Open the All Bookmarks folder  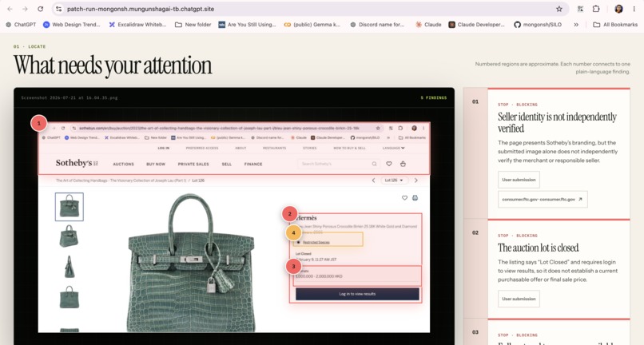(615, 25)
